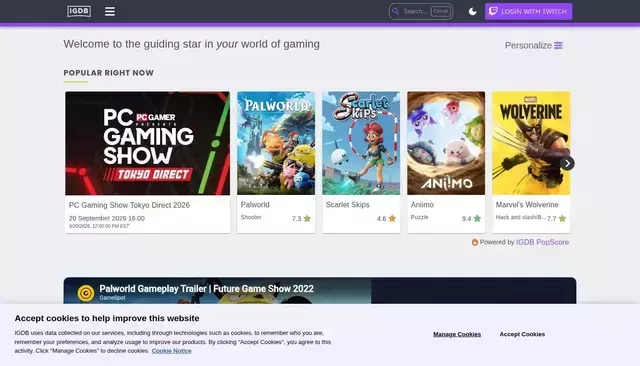
Task: Open the Scarlet Skips cover art
Action: point(361,143)
